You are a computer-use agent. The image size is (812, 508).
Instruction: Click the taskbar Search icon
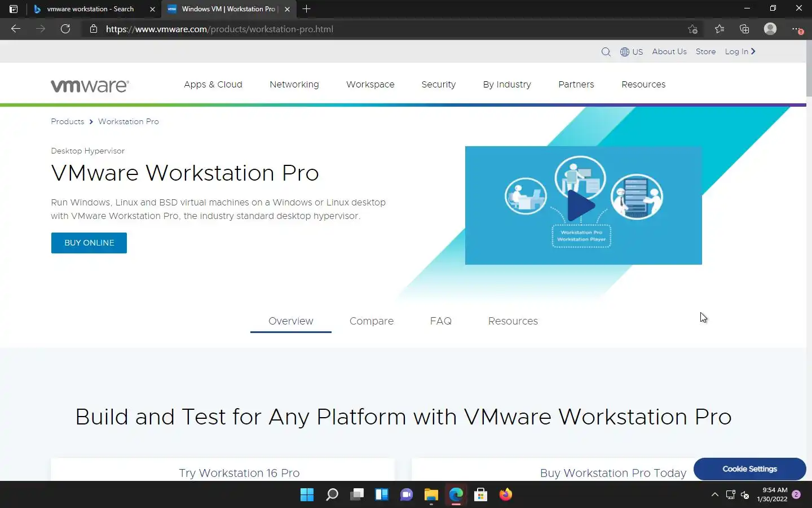(332, 495)
